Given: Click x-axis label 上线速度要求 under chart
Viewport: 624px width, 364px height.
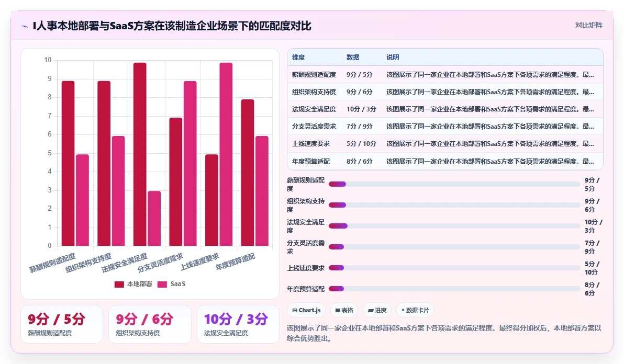Looking at the screenshot, I should click(199, 261).
